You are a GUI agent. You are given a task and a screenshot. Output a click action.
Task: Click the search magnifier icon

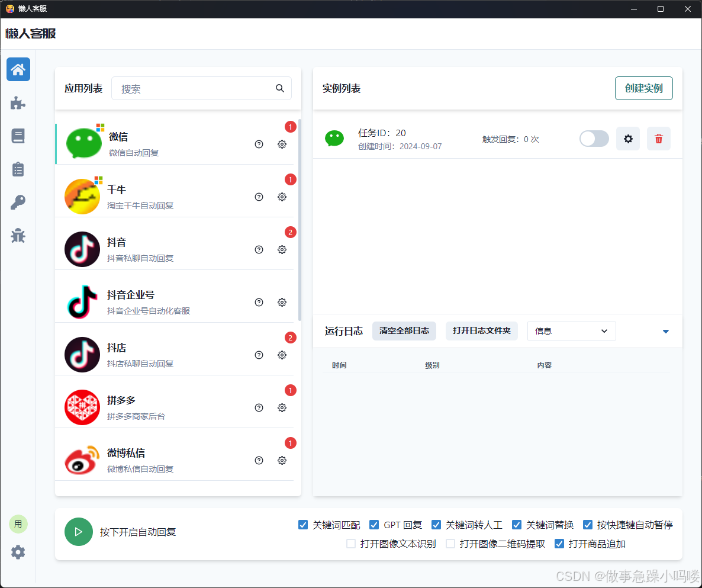280,88
